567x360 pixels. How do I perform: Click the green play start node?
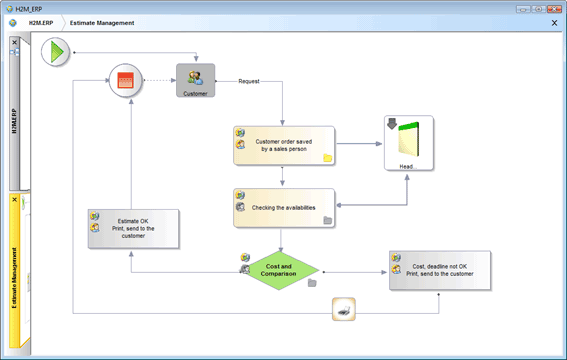(x=55, y=52)
